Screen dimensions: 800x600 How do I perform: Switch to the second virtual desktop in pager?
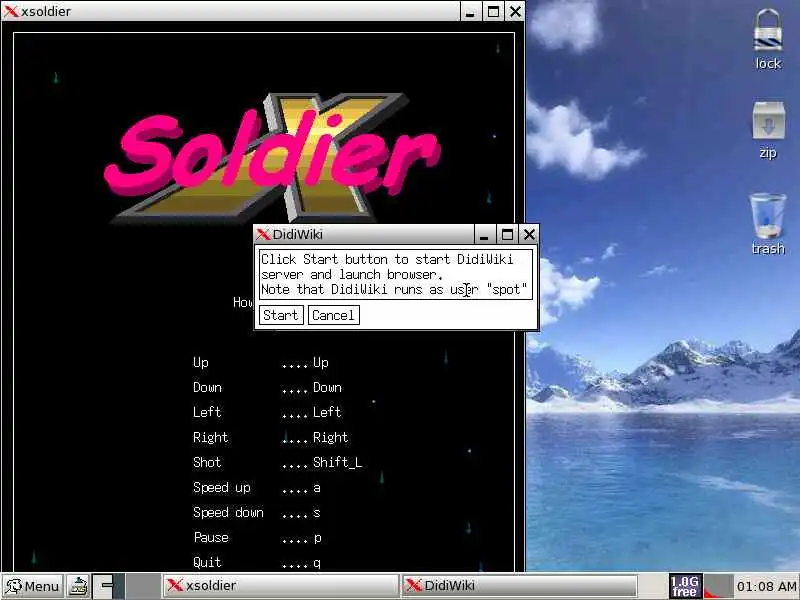[x=143, y=586]
